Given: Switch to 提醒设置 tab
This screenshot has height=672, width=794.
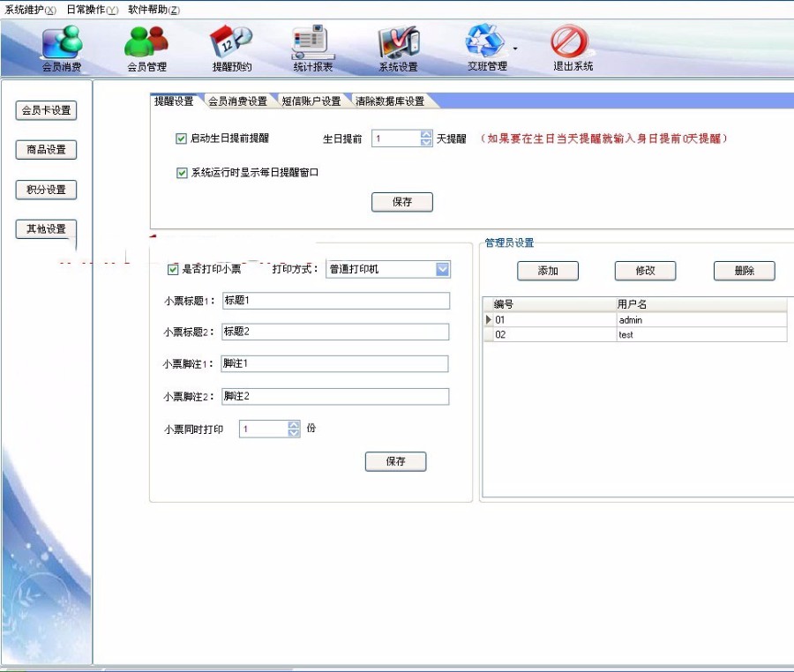Looking at the screenshot, I should click(x=174, y=101).
